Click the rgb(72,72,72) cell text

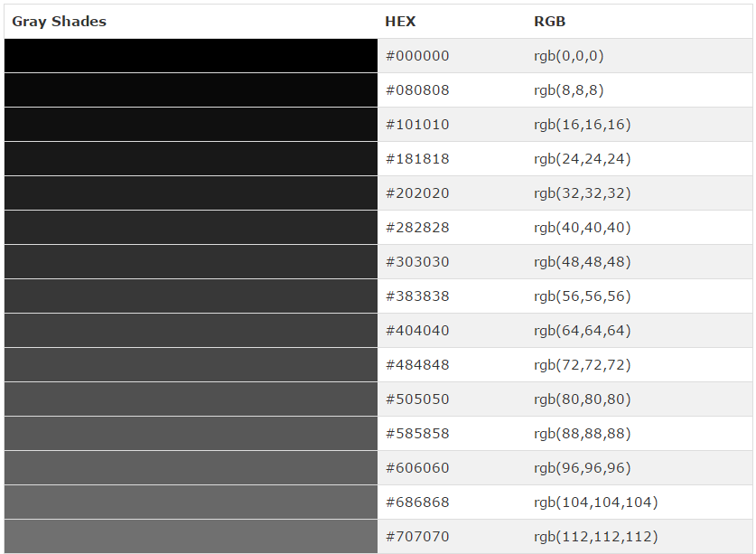point(582,365)
